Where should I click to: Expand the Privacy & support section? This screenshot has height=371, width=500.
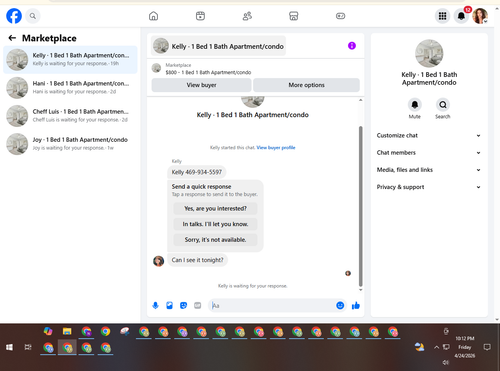429,187
